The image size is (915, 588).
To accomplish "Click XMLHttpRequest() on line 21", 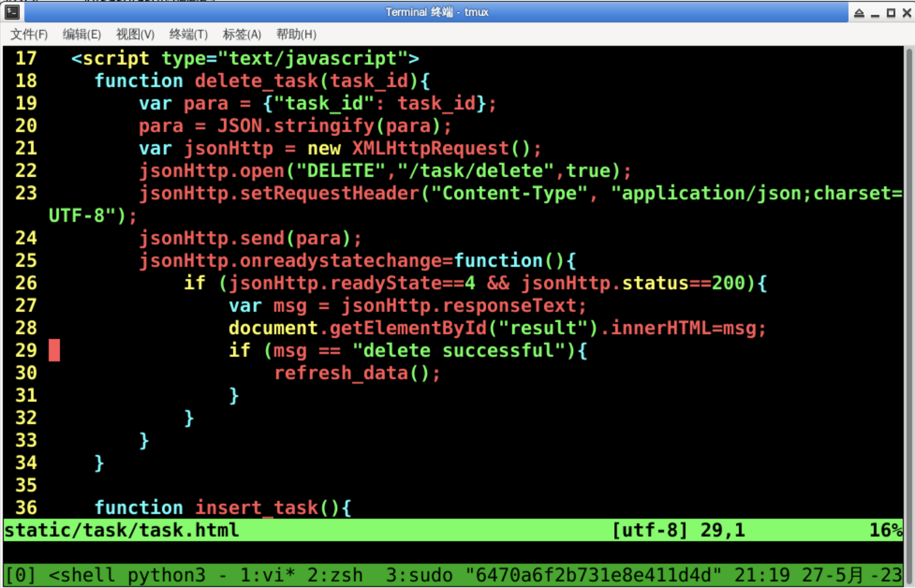I will pyautogui.click(x=441, y=148).
